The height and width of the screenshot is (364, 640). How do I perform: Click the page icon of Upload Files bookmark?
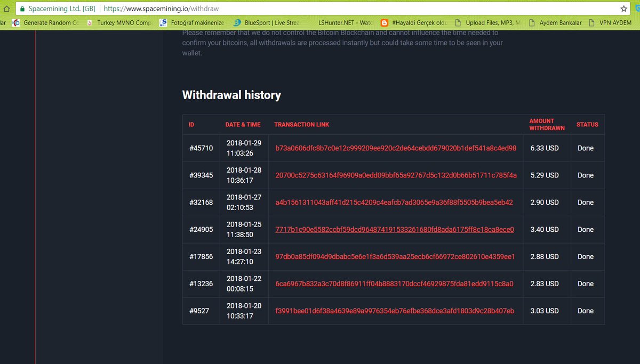pos(458,23)
